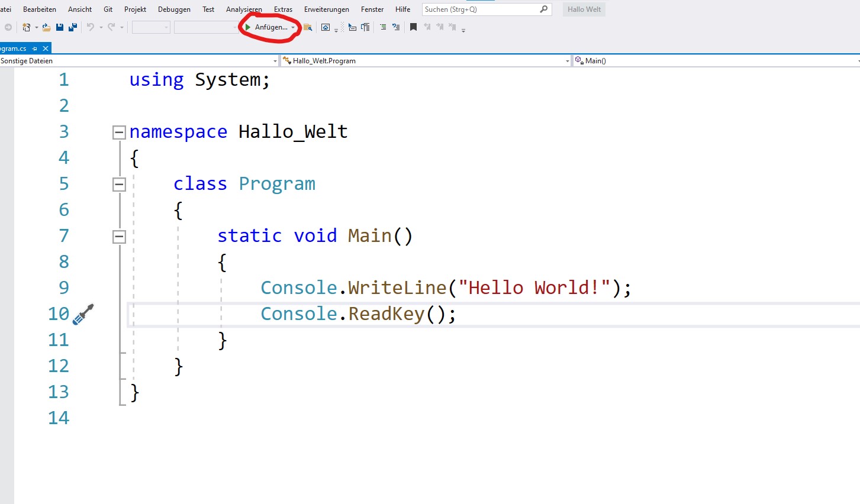The image size is (860, 504).
Task: Close the Program.cs tab
Action: pos(46,49)
